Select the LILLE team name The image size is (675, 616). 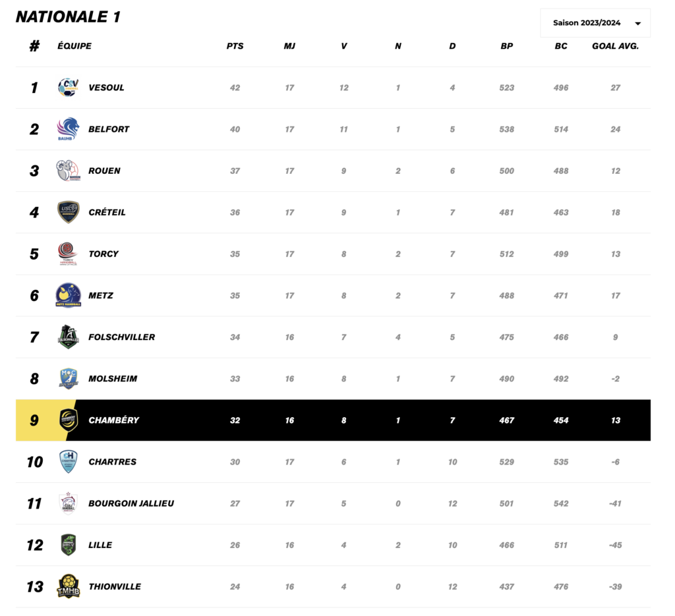(100, 545)
